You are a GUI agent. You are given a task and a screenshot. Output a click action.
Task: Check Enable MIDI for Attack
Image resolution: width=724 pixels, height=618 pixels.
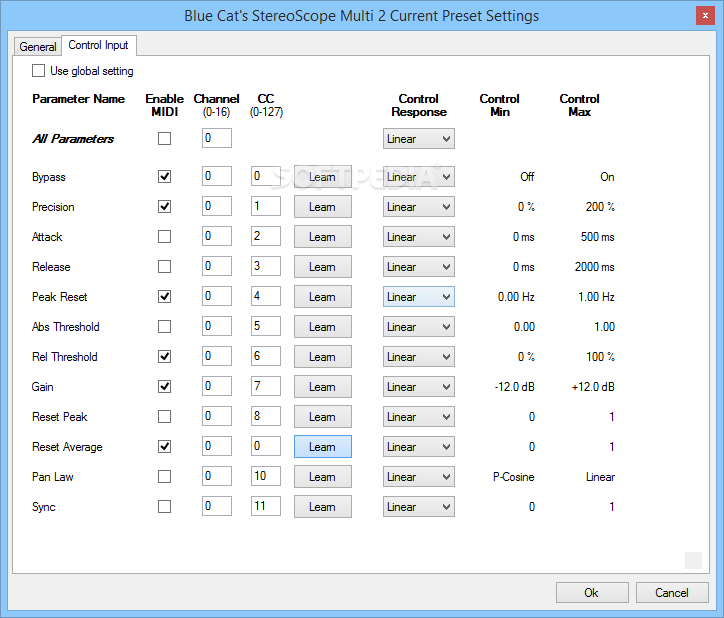164,236
